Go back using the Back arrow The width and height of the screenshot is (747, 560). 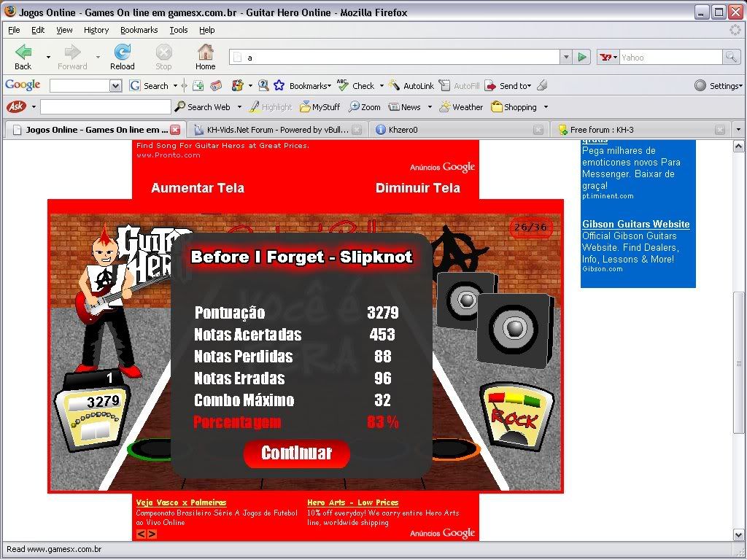click(x=23, y=57)
